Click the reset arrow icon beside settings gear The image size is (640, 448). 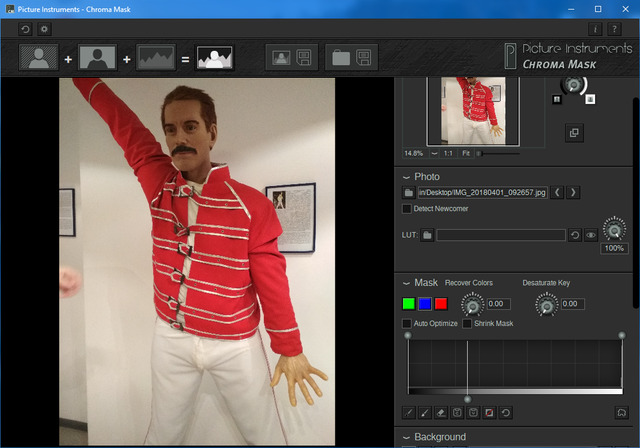click(25, 29)
